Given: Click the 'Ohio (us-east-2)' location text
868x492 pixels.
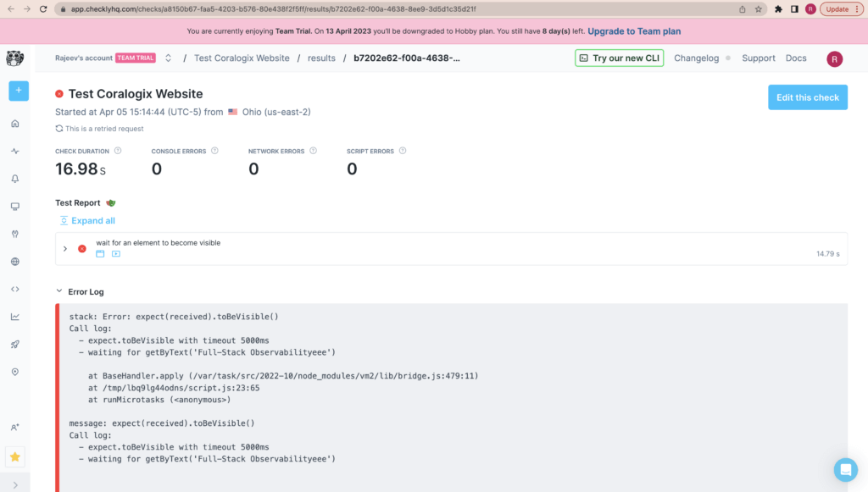Looking at the screenshot, I should click(276, 112).
